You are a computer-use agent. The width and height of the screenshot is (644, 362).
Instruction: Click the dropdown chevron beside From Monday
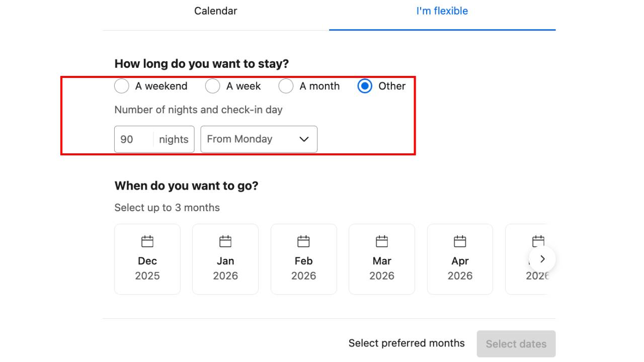point(303,139)
